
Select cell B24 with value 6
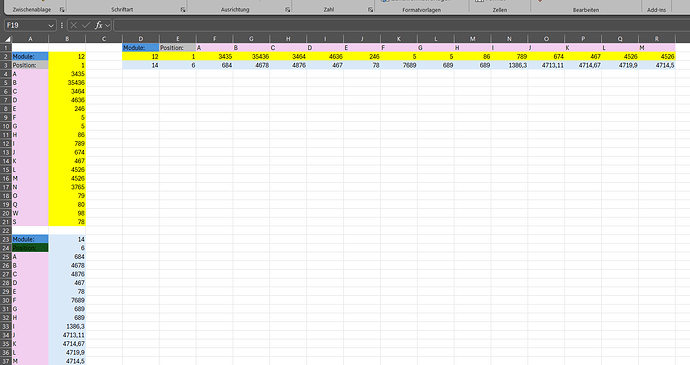[67, 248]
